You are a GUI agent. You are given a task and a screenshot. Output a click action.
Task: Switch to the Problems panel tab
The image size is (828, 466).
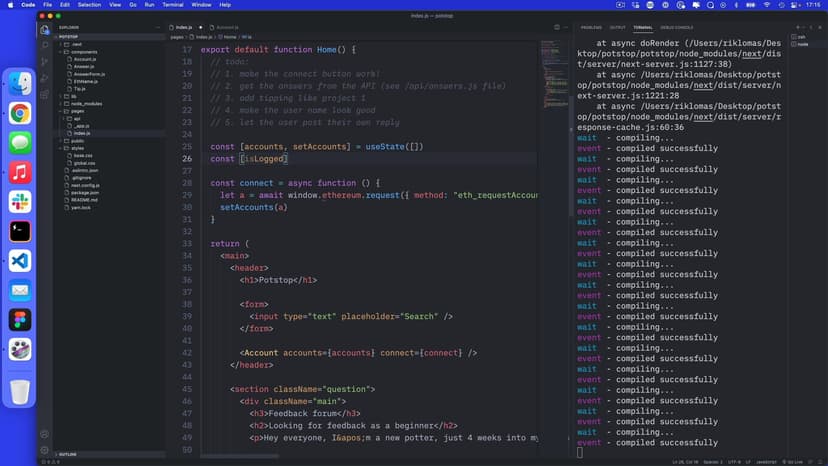coord(591,27)
